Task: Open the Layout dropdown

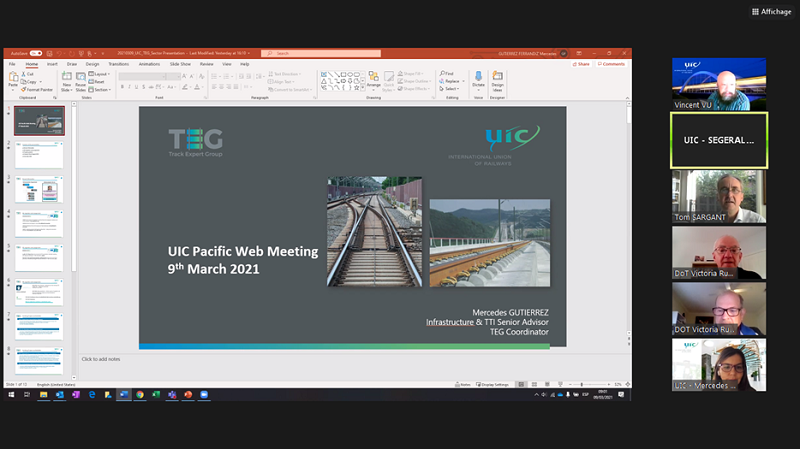Action: (99, 74)
